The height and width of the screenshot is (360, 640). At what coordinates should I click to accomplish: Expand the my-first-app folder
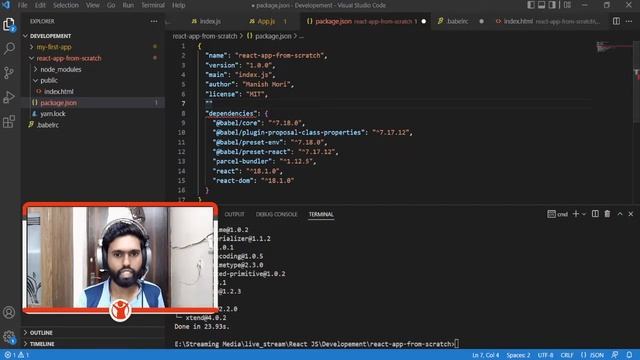(93, 47)
